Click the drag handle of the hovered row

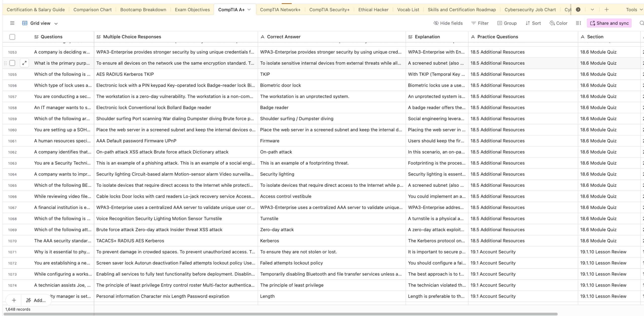point(5,63)
